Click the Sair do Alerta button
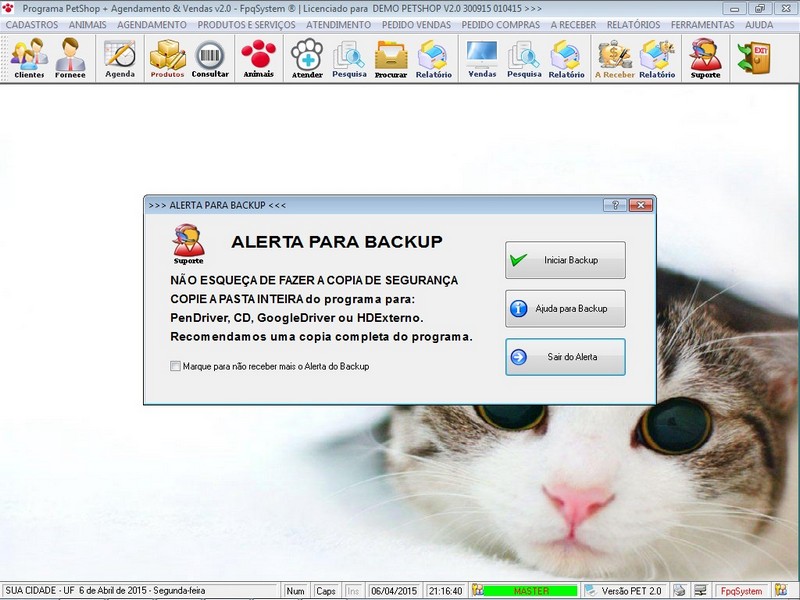This screenshot has width=800, height=600. (x=565, y=357)
